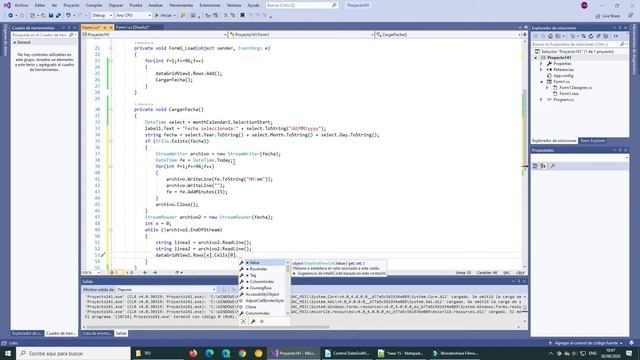The image size is (640, 360).
Task: Open the Proyecto141.Form1 class dropdown
Action: pos(301,35)
